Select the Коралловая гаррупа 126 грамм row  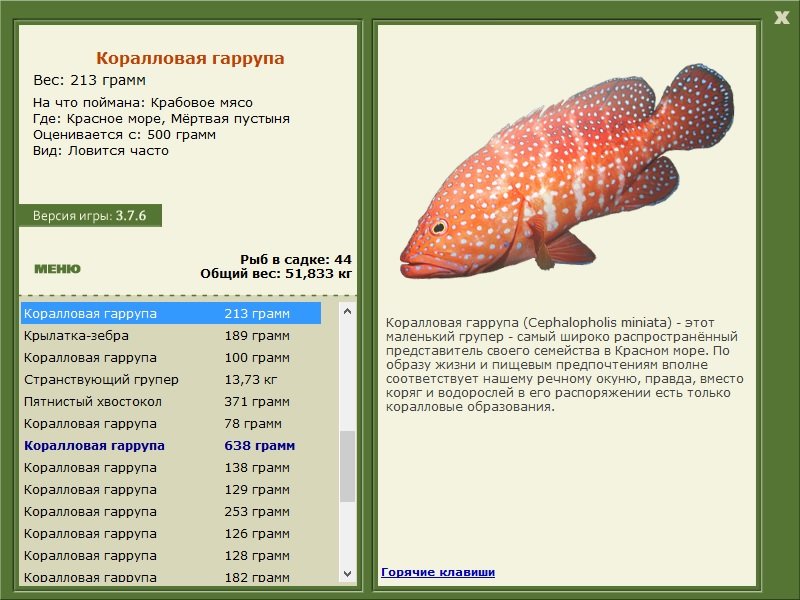coord(171,533)
